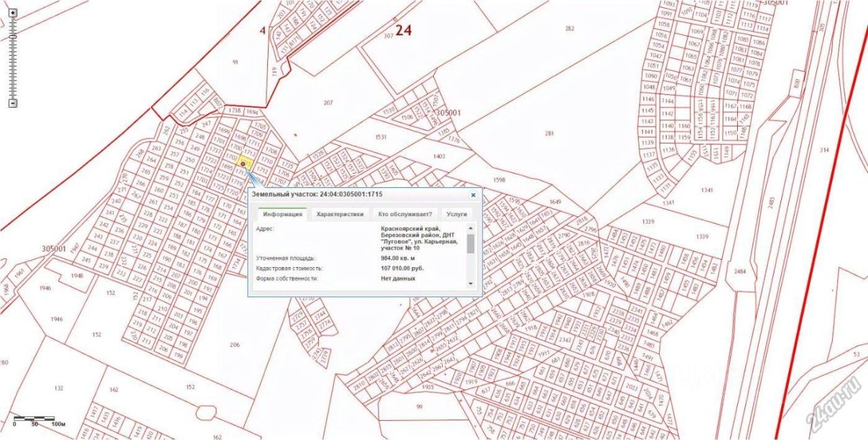Select parcel 314 on the map
Screen dimensions: 868x440
click(x=824, y=149)
